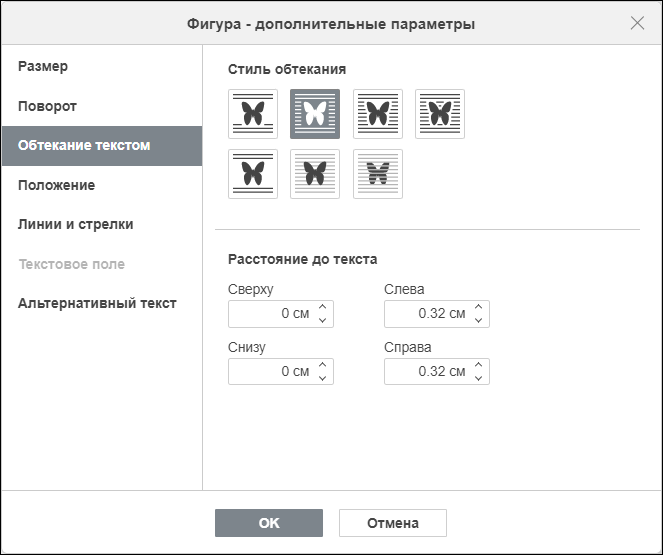Confirm settings with the OK button
This screenshot has width=663, height=555.
(x=269, y=523)
